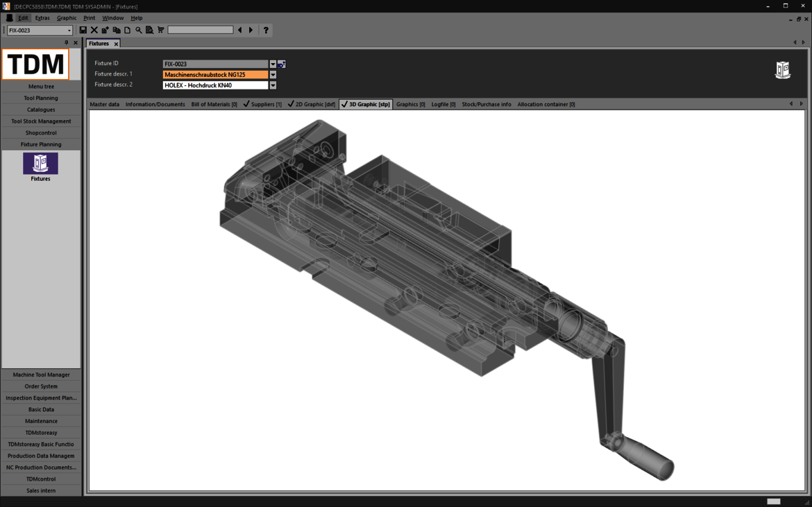Open the 2D Graphic [dxf] tab
The width and height of the screenshot is (812, 507).
coord(312,105)
